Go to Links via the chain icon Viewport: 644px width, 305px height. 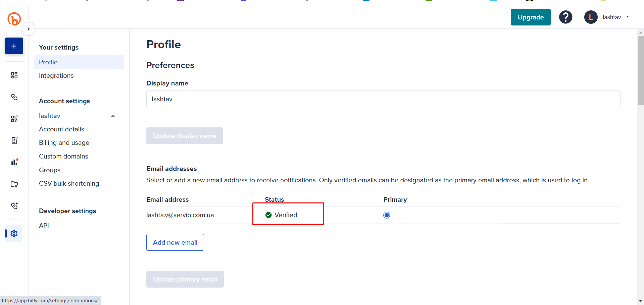pos(14,97)
